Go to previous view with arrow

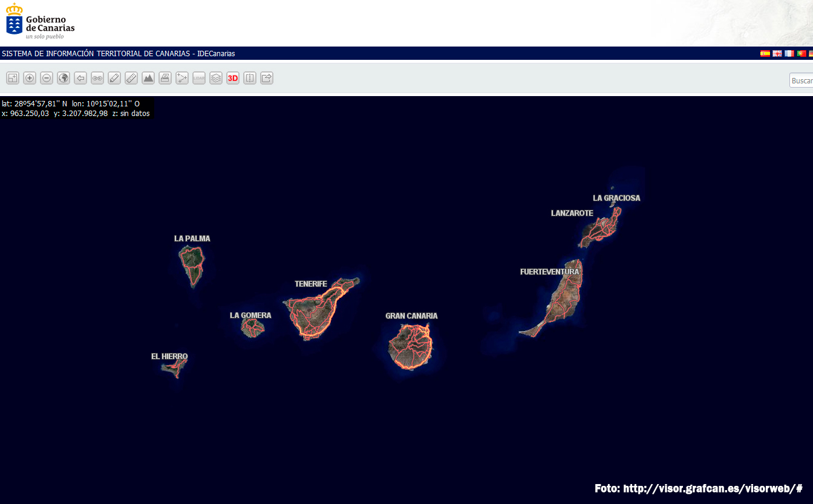[x=80, y=78]
